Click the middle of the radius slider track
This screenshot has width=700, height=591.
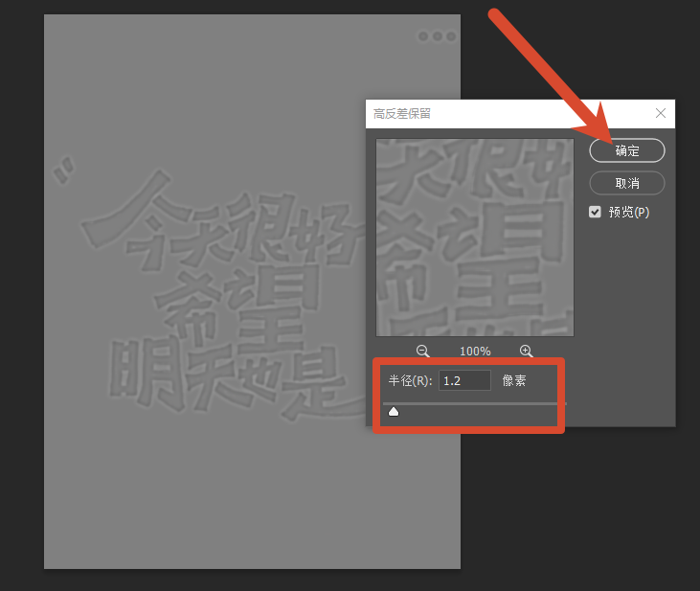point(475,403)
